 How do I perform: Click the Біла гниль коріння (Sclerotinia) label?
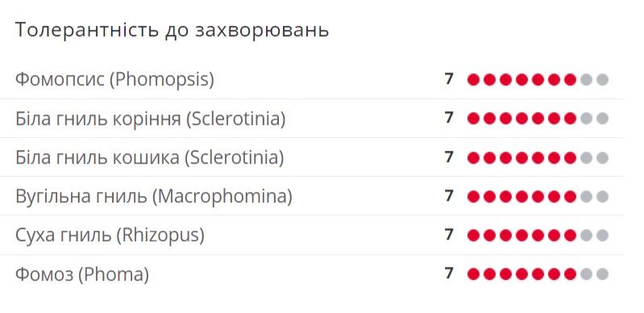pyautogui.click(x=151, y=119)
